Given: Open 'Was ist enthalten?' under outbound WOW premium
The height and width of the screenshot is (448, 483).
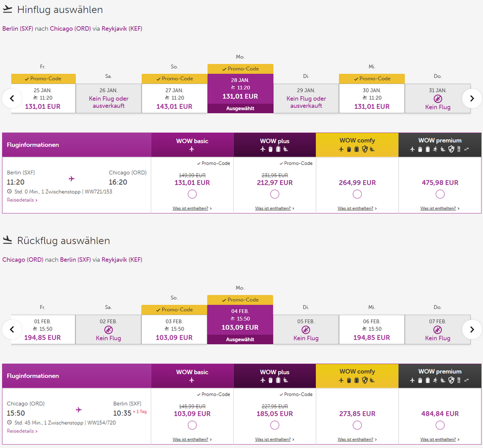Looking at the screenshot, I should [x=440, y=208].
